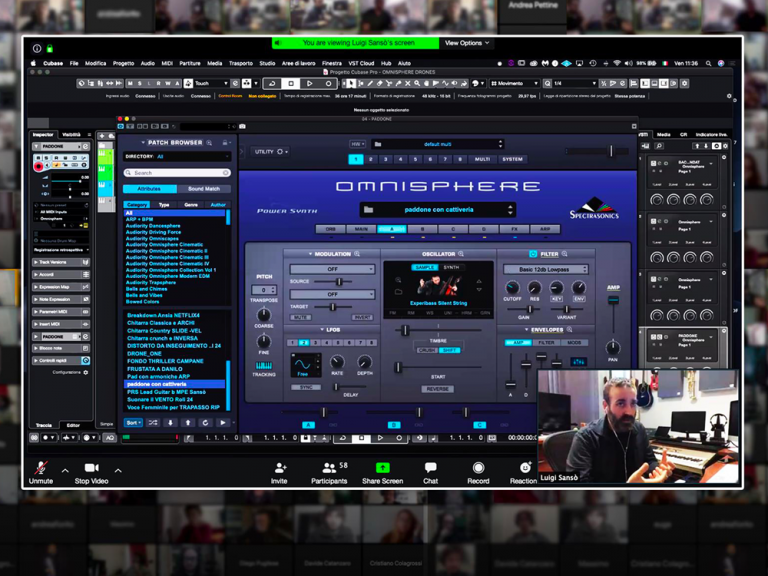Click the Oscillator section magnifier icon

click(x=461, y=254)
